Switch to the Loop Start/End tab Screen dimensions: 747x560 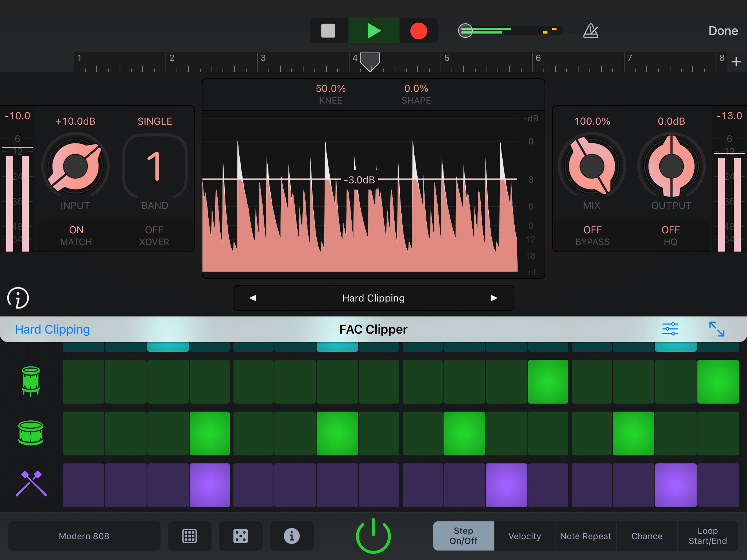(x=708, y=536)
